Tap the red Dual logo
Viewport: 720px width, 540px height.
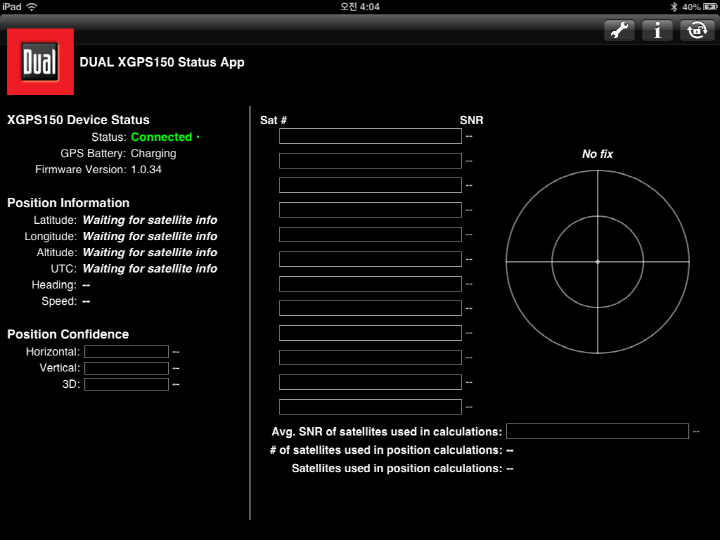click(40, 62)
